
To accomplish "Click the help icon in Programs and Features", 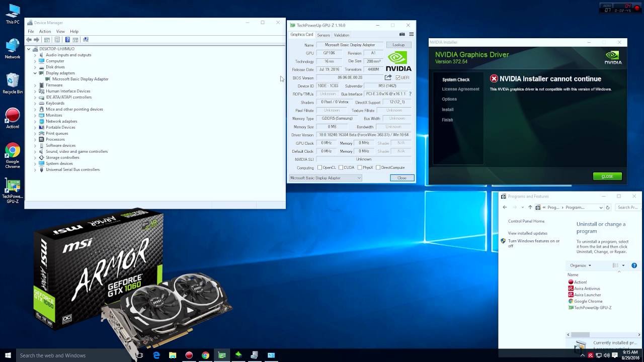I will coord(634,265).
